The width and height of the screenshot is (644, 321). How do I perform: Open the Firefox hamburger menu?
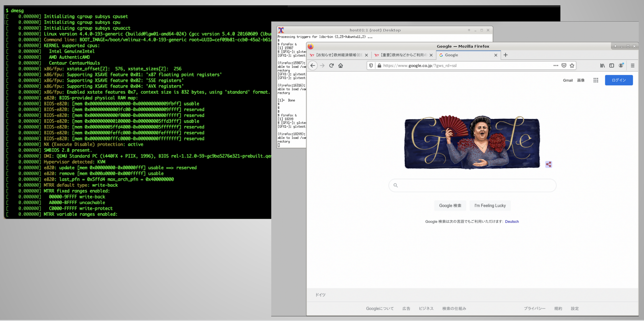[632, 66]
